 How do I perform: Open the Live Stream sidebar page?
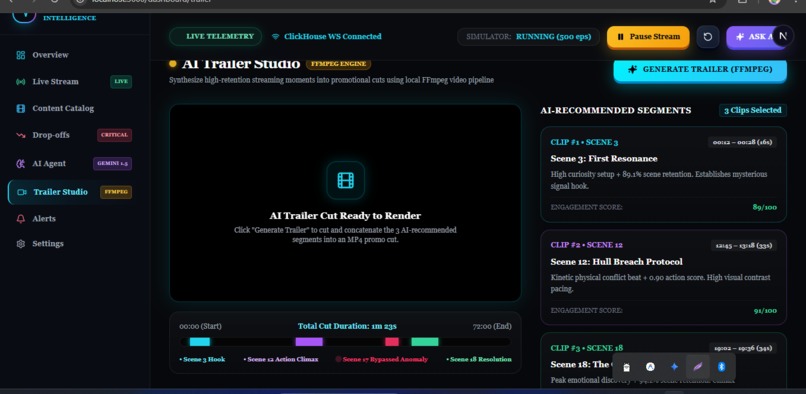(x=70, y=82)
